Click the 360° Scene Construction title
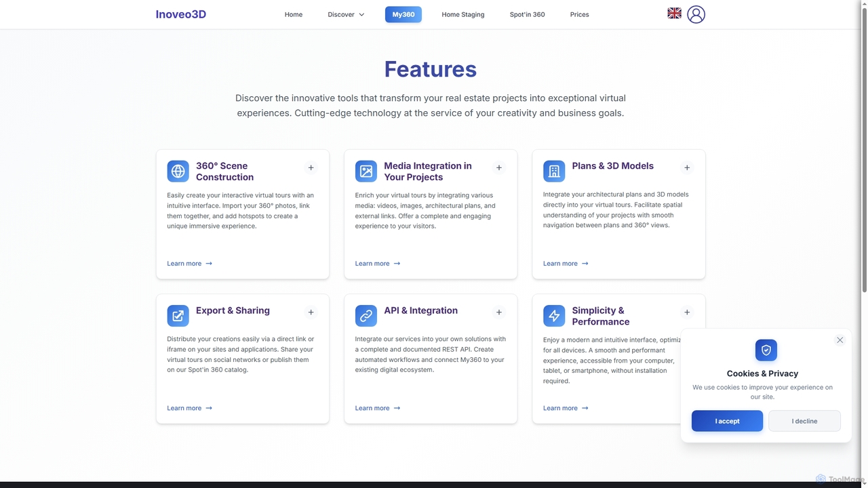868x488 pixels. point(224,171)
